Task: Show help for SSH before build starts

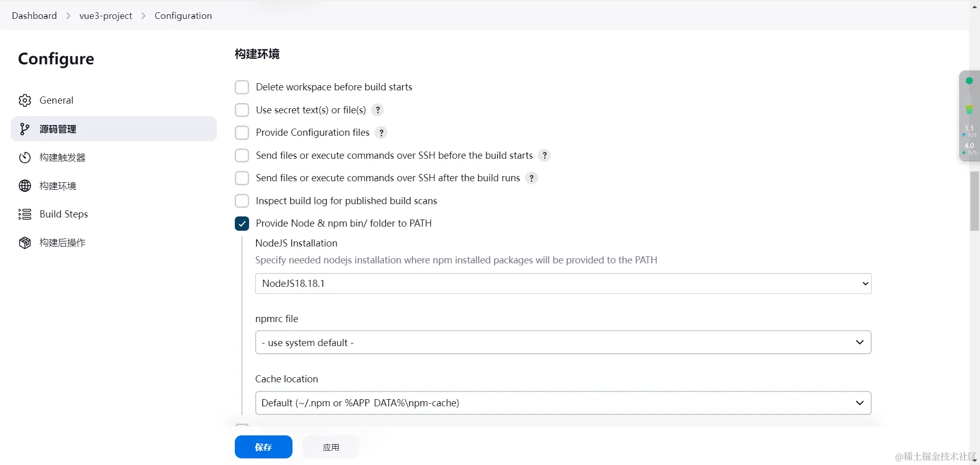Action: (x=545, y=156)
